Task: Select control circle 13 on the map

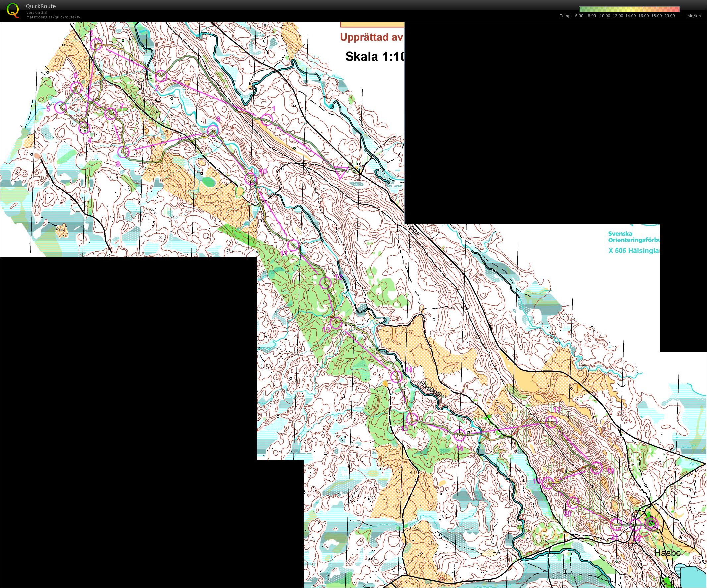Action: click(336, 323)
